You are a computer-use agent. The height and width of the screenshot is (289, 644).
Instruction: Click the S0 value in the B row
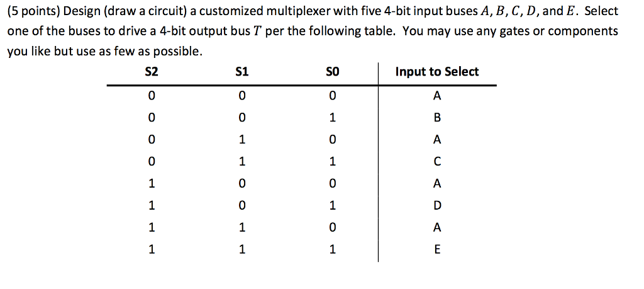click(x=333, y=118)
